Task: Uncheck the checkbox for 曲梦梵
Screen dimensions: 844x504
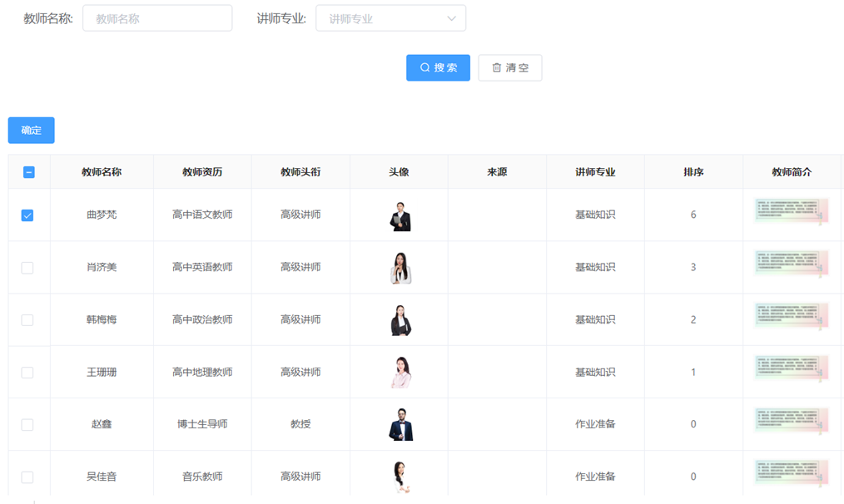Action: [28, 215]
